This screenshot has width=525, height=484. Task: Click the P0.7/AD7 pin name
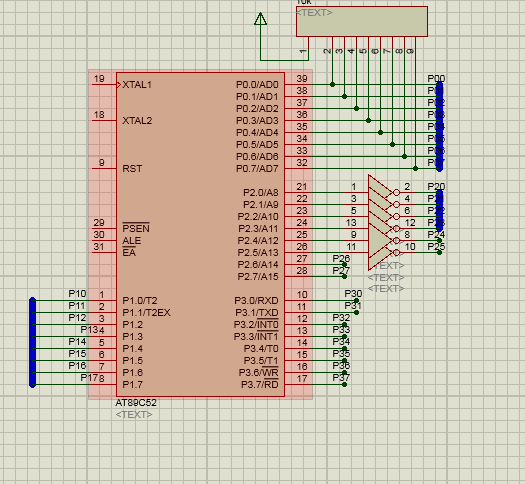coord(257,168)
